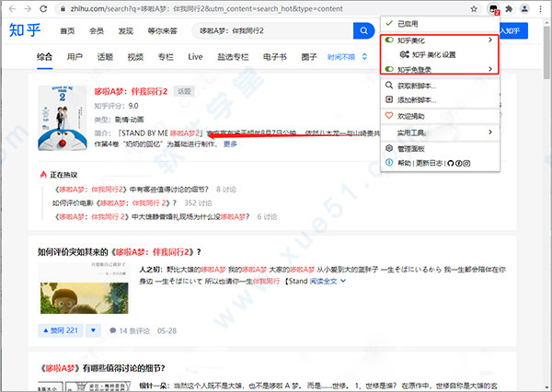Go forward with the browser forward arrow
The height and width of the screenshot is (392, 552).
[x=28, y=9]
